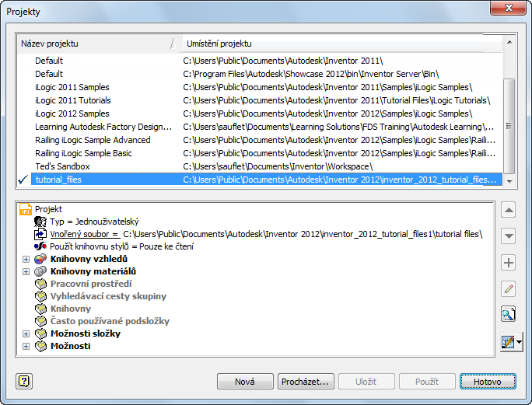The height and width of the screenshot is (405, 532).
Task: Move selected item up with arrow button
Action: [x=508, y=210]
